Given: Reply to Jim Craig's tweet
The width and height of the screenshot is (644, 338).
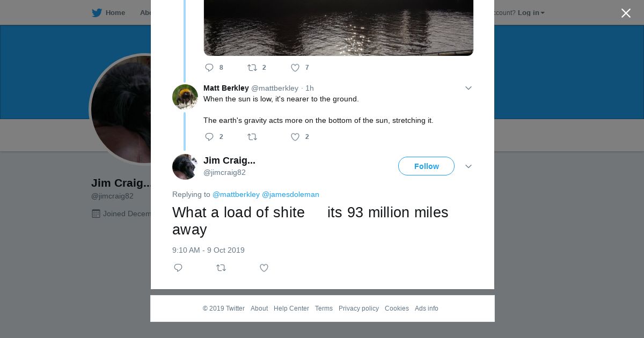Looking at the screenshot, I should [178, 268].
